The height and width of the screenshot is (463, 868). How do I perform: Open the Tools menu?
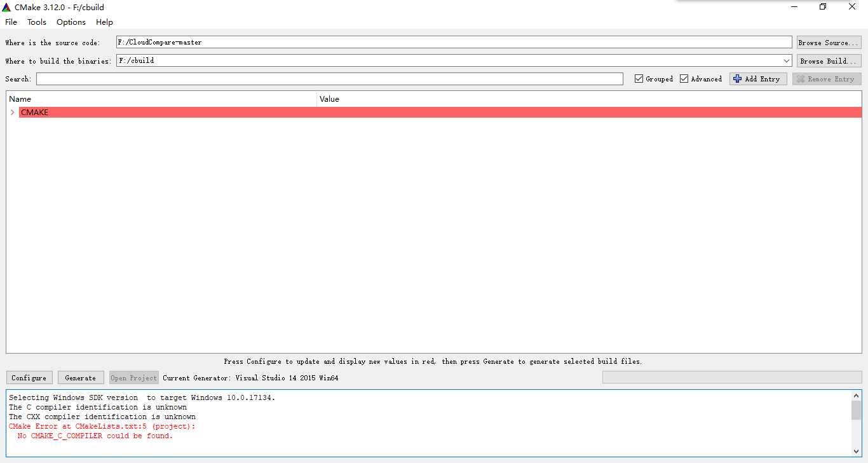coord(37,22)
